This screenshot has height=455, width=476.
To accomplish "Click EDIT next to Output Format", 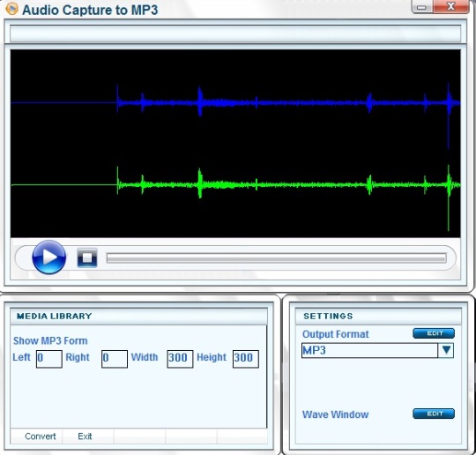I will tap(434, 333).
